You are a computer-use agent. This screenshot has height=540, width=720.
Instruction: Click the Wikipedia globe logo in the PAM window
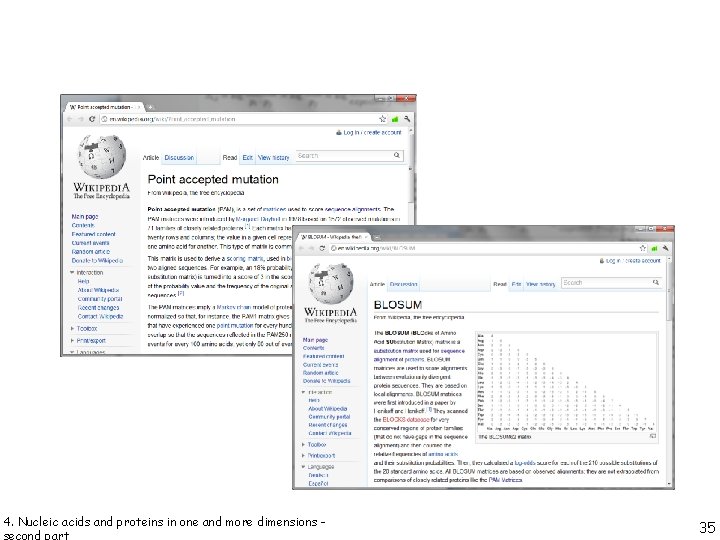click(x=102, y=157)
